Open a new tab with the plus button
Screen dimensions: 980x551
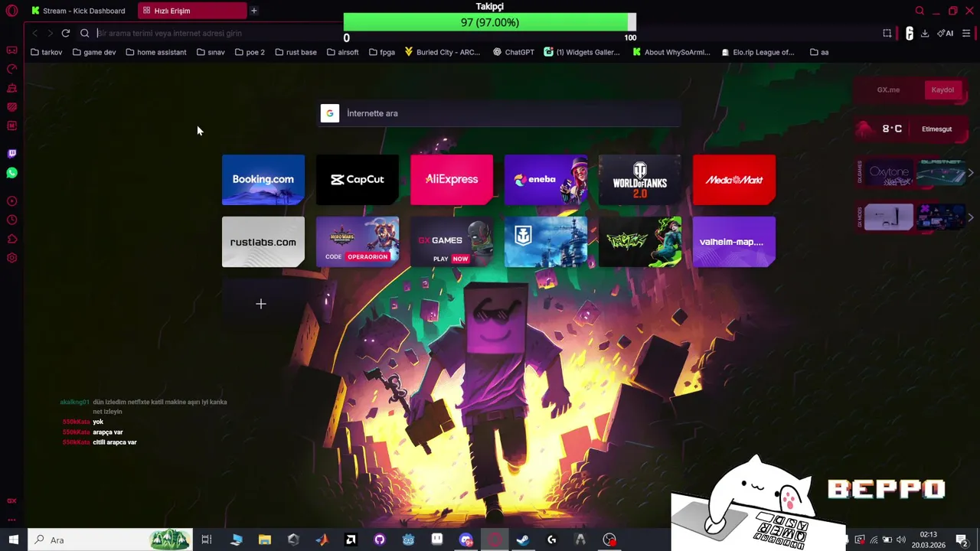[253, 11]
